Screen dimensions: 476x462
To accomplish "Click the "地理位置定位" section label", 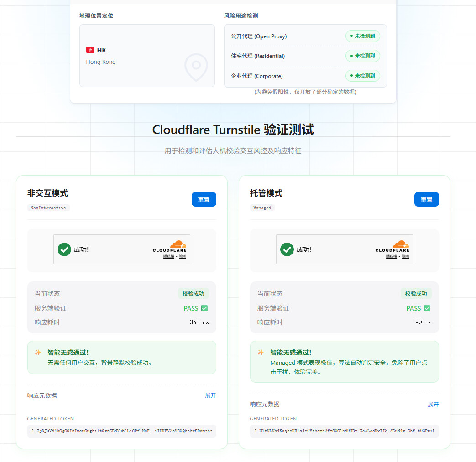I will click(96, 16).
